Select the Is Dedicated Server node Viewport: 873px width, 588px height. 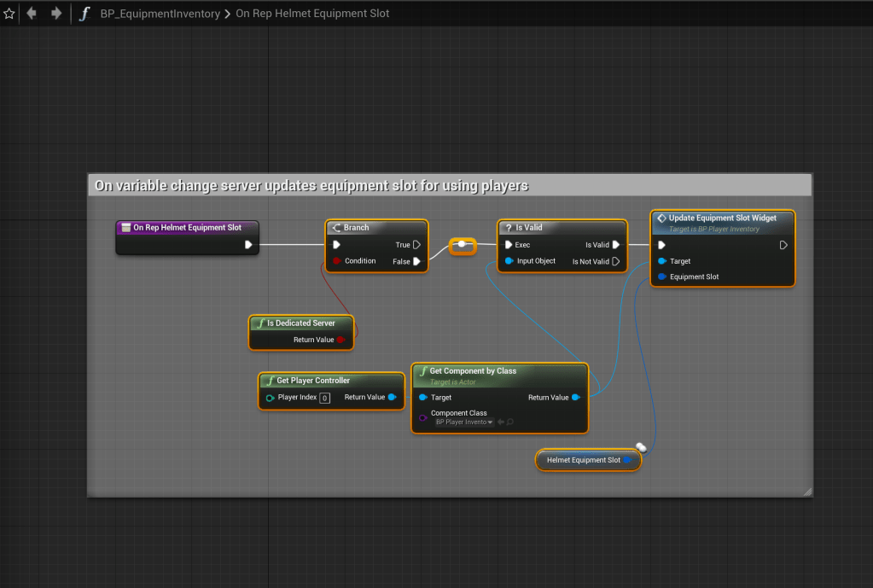[x=300, y=323]
